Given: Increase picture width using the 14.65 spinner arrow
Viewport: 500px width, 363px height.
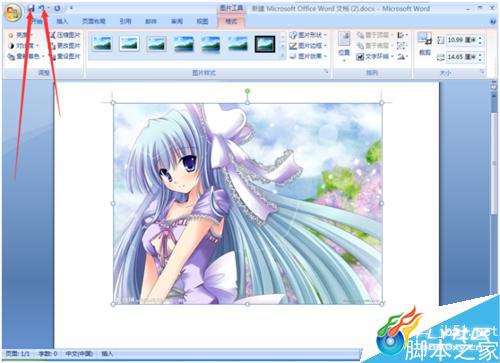Looking at the screenshot, I should (x=480, y=55).
